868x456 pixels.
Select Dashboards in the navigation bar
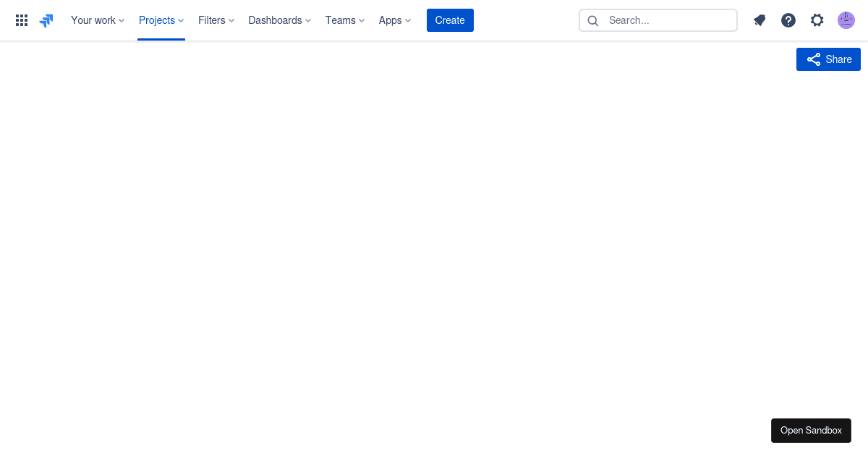click(275, 20)
